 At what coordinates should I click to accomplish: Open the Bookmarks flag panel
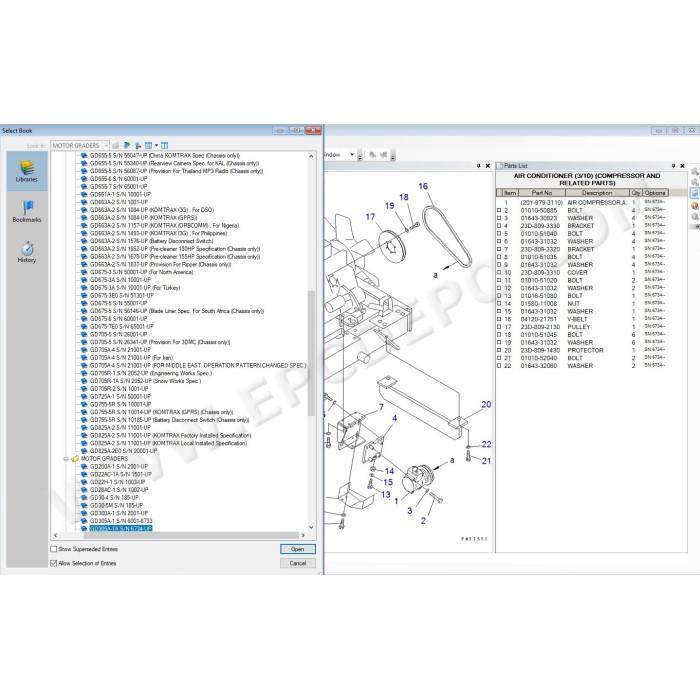(x=27, y=212)
